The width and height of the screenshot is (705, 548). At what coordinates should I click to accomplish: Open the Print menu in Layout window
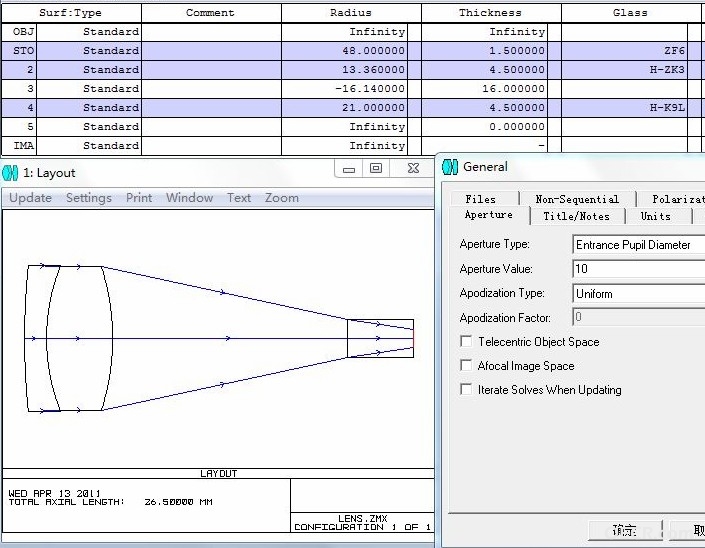pyautogui.click(x=138, y=198)
